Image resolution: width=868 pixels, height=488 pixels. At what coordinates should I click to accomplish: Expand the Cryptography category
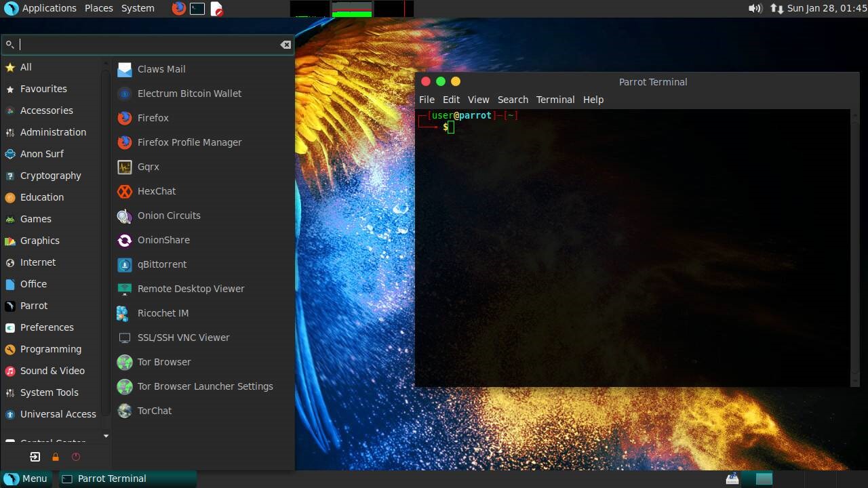tap(49, 176)
